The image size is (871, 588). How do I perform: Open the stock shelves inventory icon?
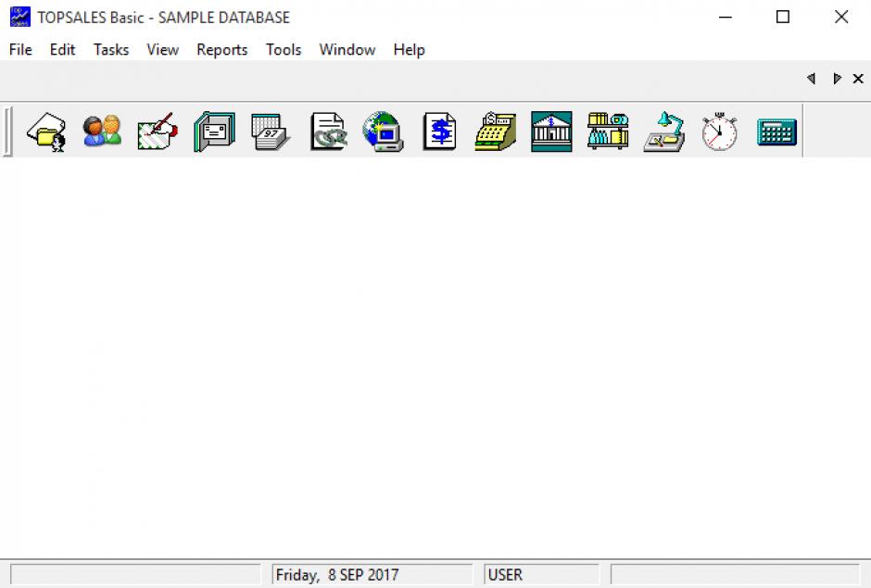click(608, 131)
